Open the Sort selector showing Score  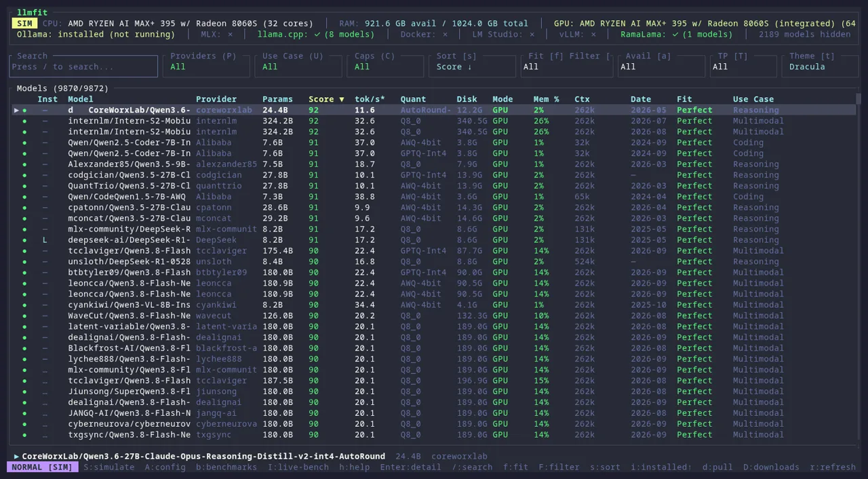472,66
